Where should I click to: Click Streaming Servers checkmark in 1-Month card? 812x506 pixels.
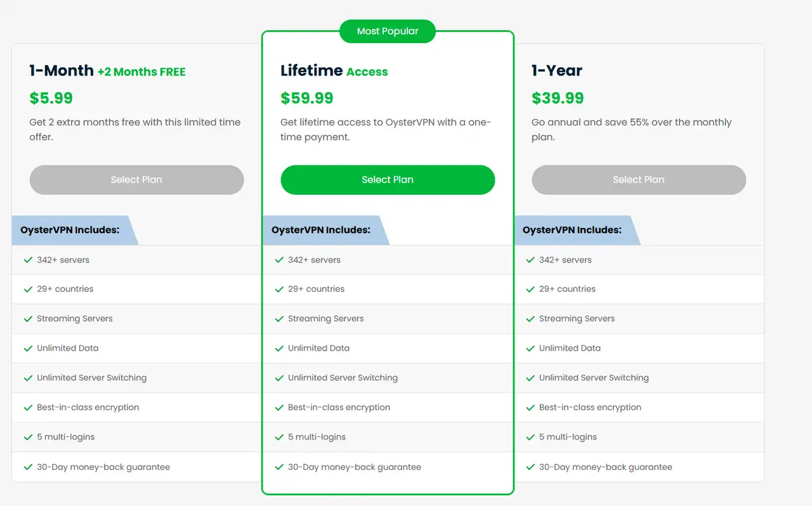28,318
